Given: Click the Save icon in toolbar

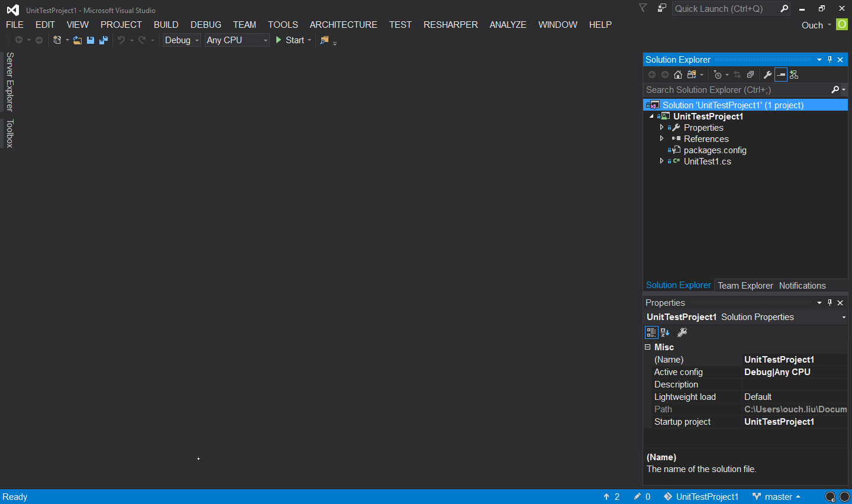Looking at the screenshot, I should pos(91,40).
